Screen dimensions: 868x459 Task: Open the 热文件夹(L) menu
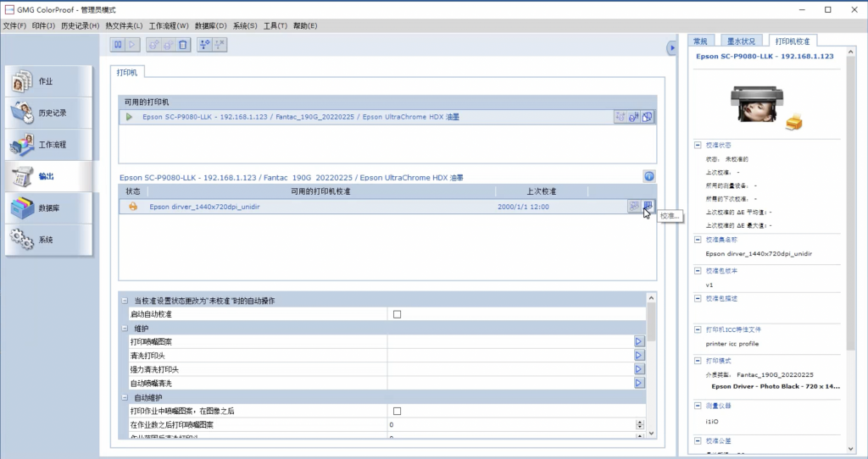(x=124, y=25)
